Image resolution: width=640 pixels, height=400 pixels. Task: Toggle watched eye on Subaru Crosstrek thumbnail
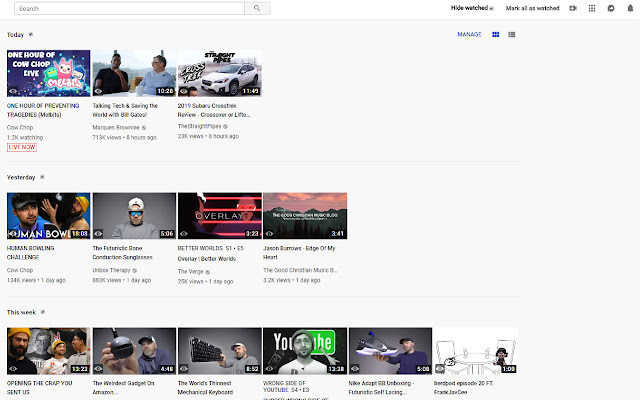click(184, 91)
